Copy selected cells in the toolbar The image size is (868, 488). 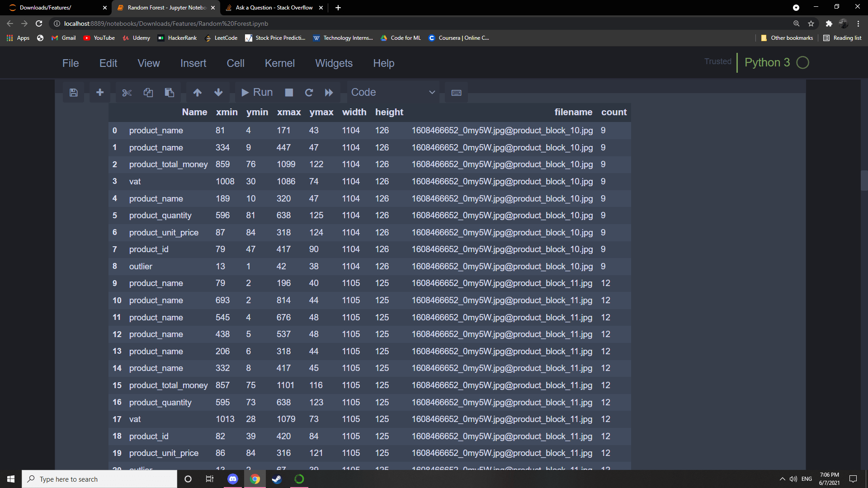pyautogui.click(x=148, y=93)
